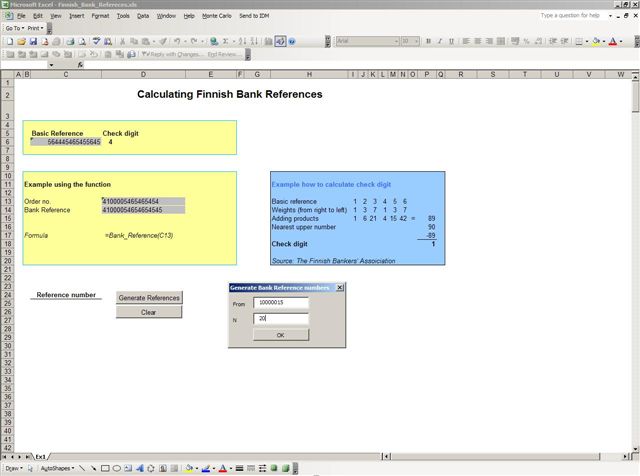This screenshot has height=476, width=640.
Task: Click the Insert Function fx button
Action: [80, 65]
